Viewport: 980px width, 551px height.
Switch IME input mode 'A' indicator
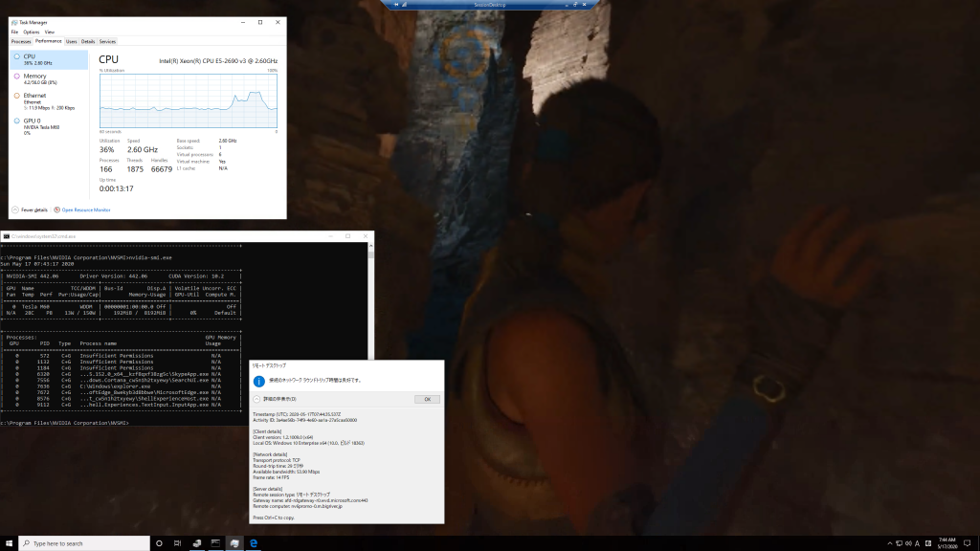(918, 543)
